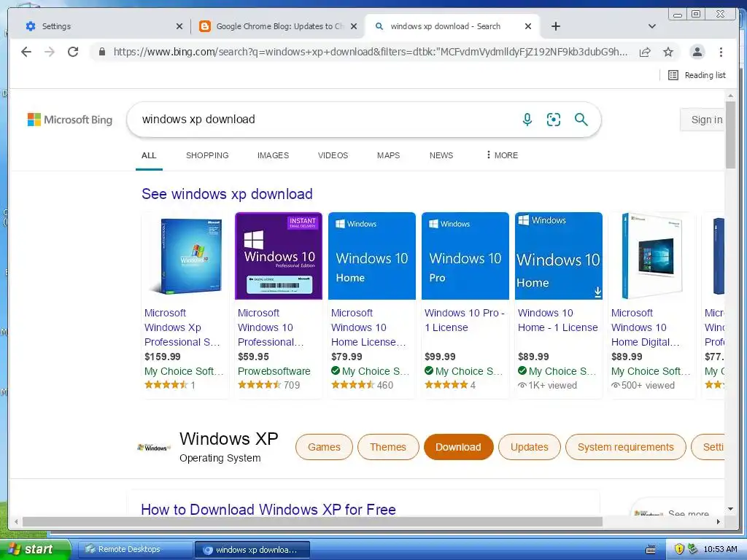Click the forward navigation arrow
This screenshot has height=560, width=747.
(x=50, y=52)
